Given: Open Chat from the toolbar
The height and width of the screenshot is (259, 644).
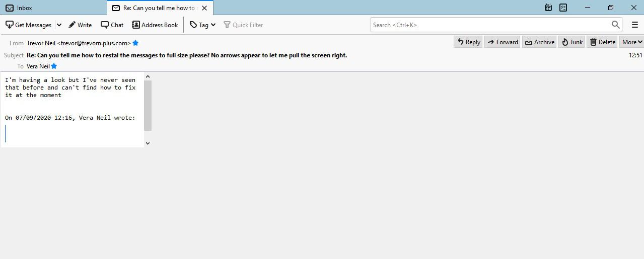Looking at the screenshot, I should 112,25.
